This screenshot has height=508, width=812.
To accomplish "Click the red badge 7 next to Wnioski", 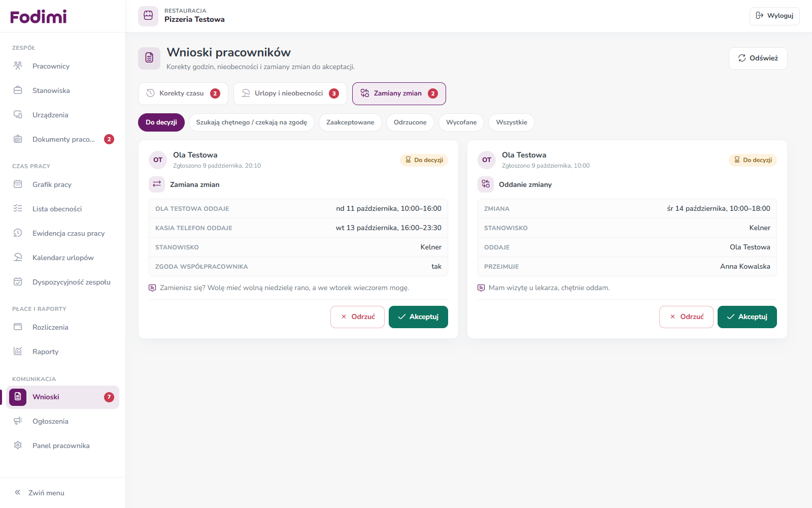I will click(109, 397).
